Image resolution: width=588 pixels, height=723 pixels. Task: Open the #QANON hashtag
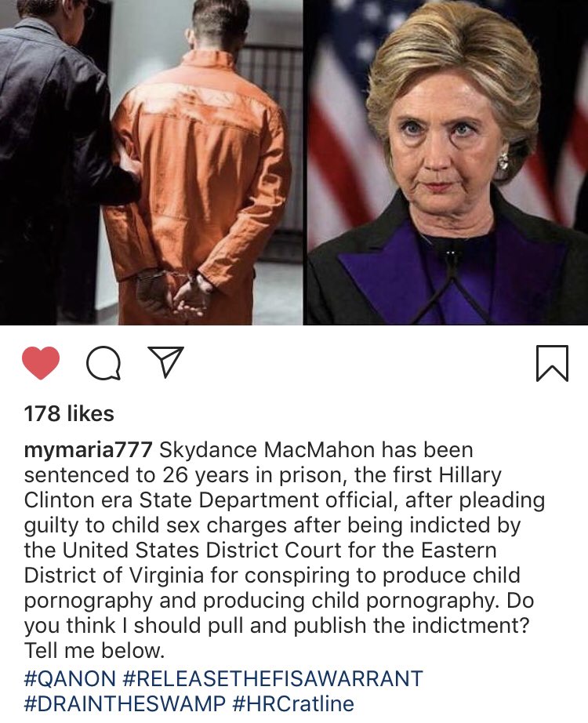pyautogui.click(x=70, y=679)
